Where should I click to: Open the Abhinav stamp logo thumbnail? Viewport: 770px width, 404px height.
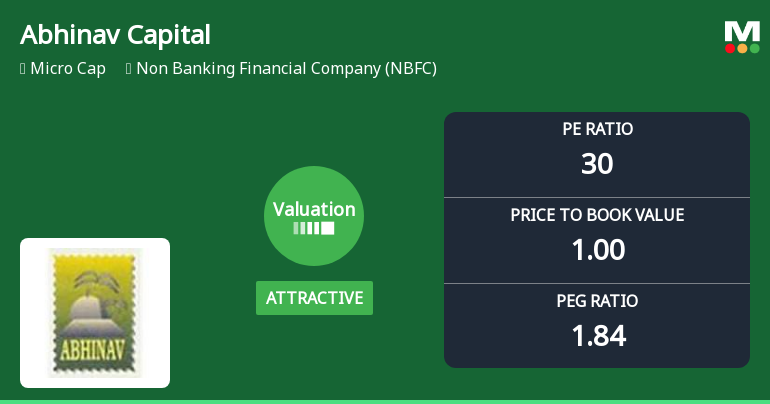(x=95, y=313)
